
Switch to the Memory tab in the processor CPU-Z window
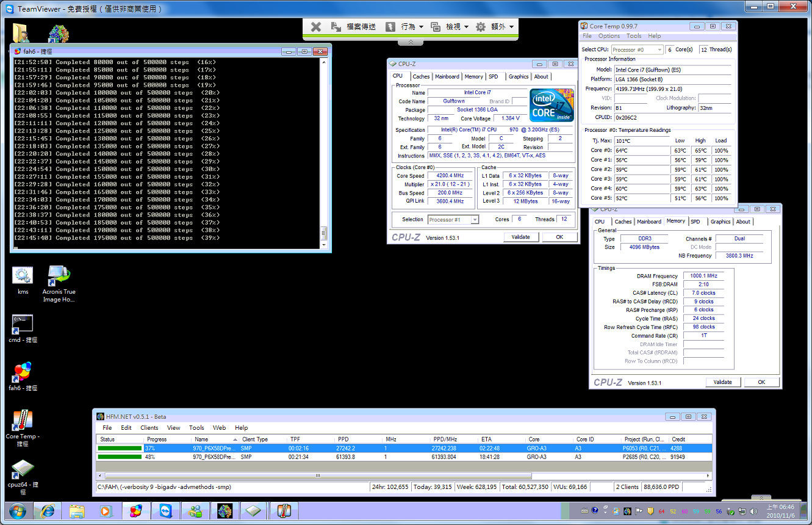(x=473, y=76)
